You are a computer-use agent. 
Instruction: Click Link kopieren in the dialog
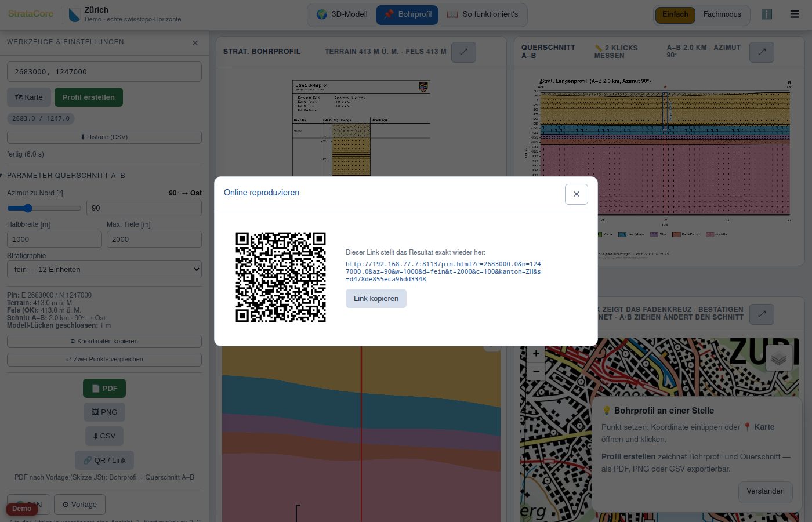click(x=376, y=299)
